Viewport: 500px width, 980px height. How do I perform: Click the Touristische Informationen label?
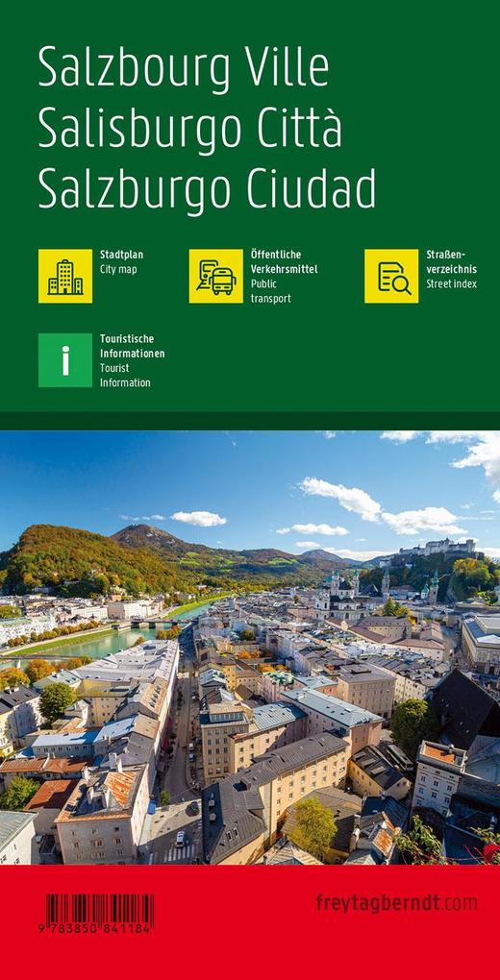click(133, 360)
